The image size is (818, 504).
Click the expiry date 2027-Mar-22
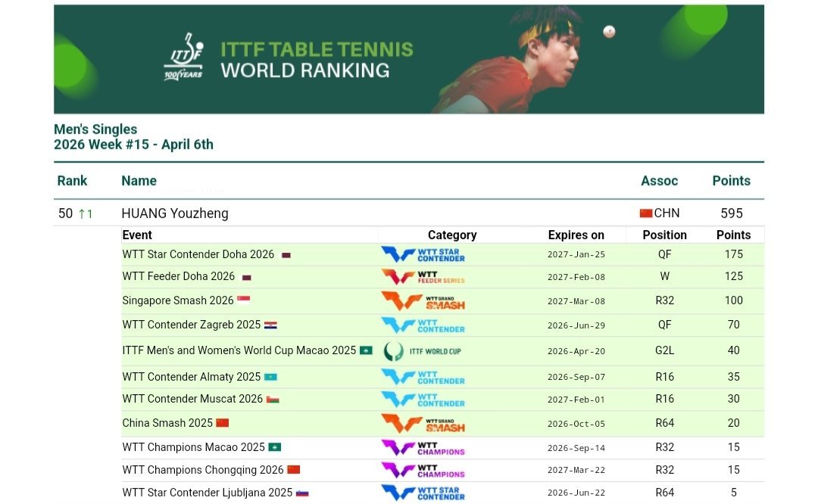point(576,470)
